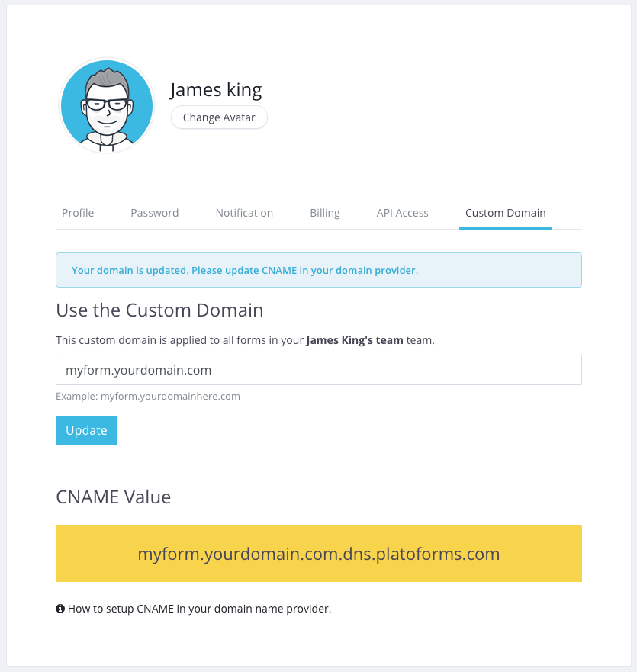
Task: Open the Billing tab
Action: (x=325, y=213)
